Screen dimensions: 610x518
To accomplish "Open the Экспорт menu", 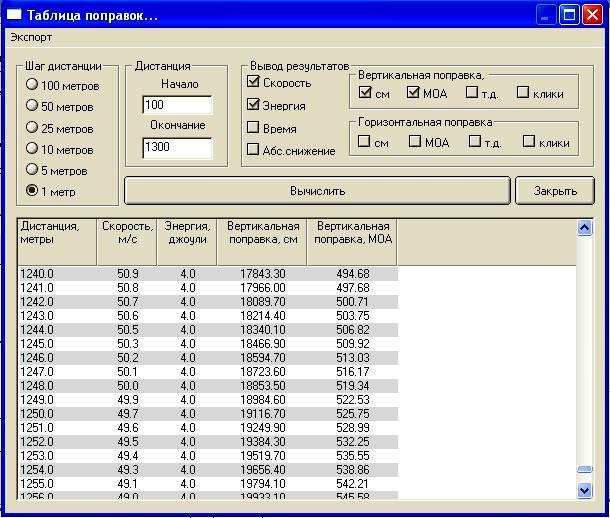I will (31, 37).
